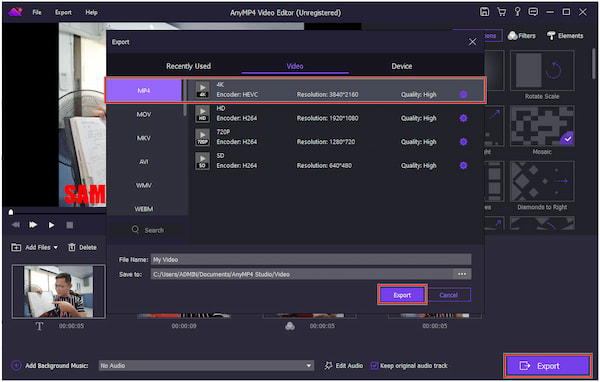Open the Add Files dropdown
Viewport: 600px width, 382px height.
(x=34, y=247)
